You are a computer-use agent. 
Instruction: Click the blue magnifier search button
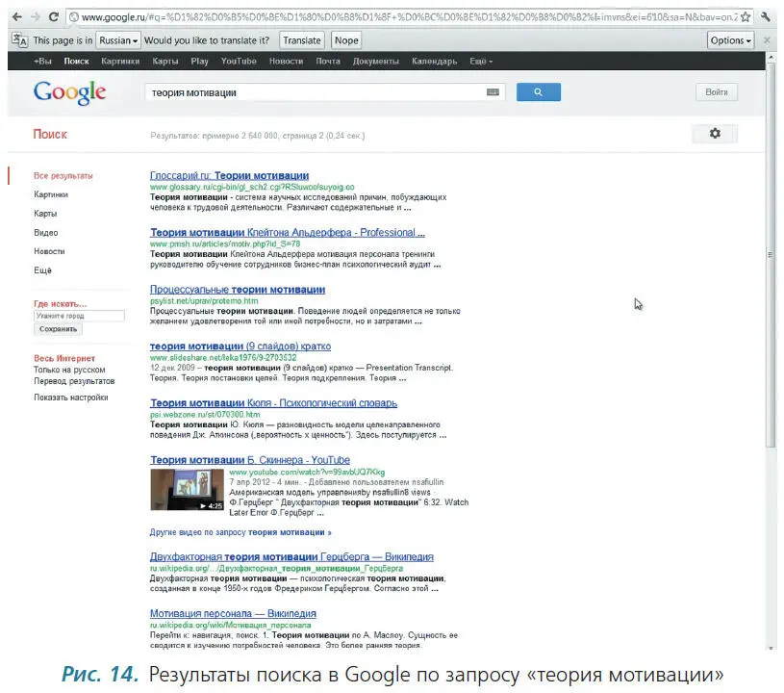[538, 92]
